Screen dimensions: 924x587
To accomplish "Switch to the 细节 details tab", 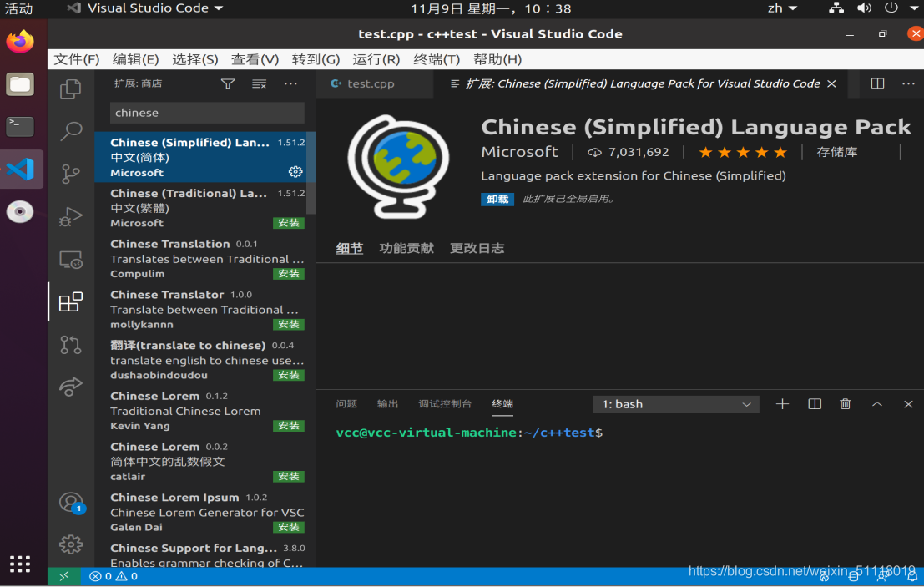I will (350, 249).
